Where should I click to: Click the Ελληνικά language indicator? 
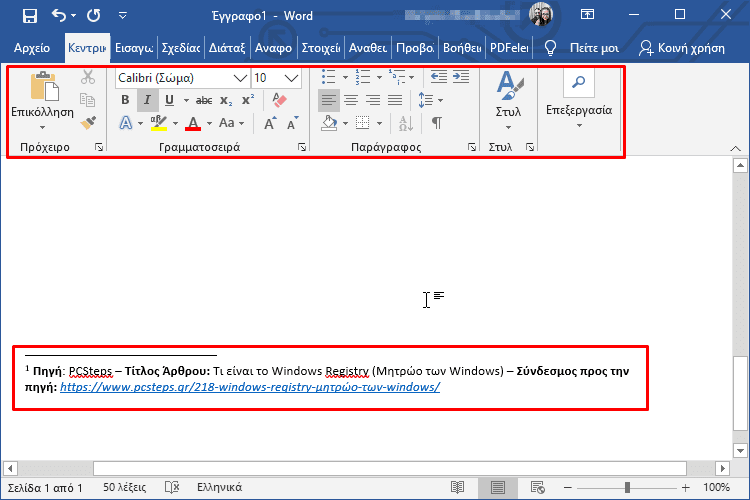pos(220,487)
